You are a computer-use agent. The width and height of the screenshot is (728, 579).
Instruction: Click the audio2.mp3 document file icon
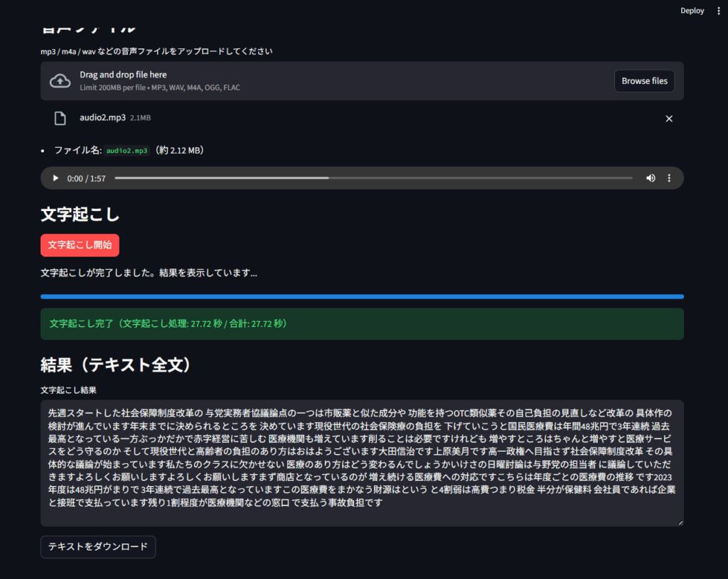(60, 118)
